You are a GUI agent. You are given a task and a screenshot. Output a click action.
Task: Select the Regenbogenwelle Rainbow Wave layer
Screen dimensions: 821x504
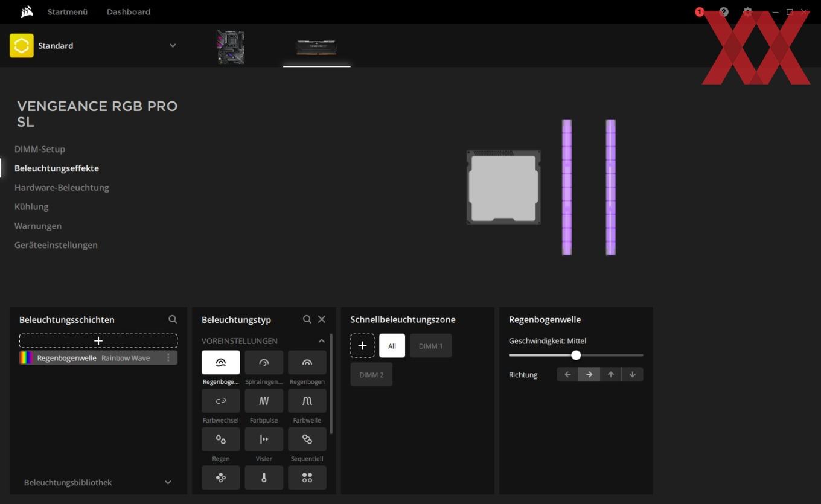pos(98,358)
